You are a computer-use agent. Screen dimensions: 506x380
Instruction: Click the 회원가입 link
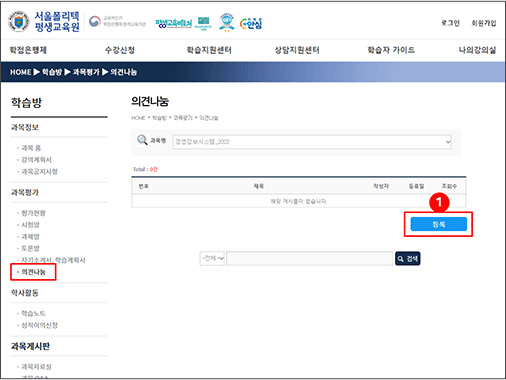[484, 23]
